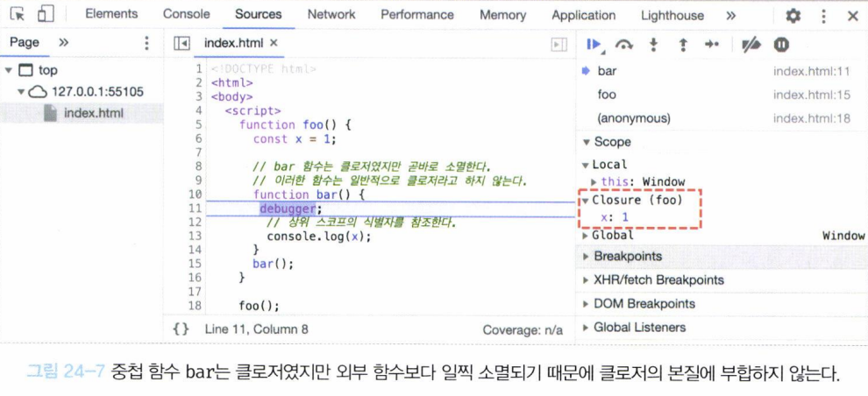Toggle pause on exceptions
Image resolution: width=868 pixels, height=396 pixels.
click(780, 44)
